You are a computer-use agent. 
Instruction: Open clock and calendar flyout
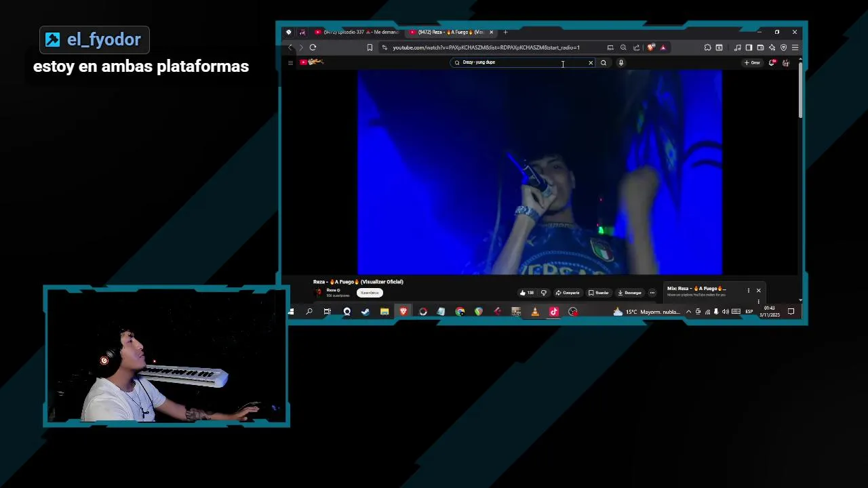pos(770,312)
